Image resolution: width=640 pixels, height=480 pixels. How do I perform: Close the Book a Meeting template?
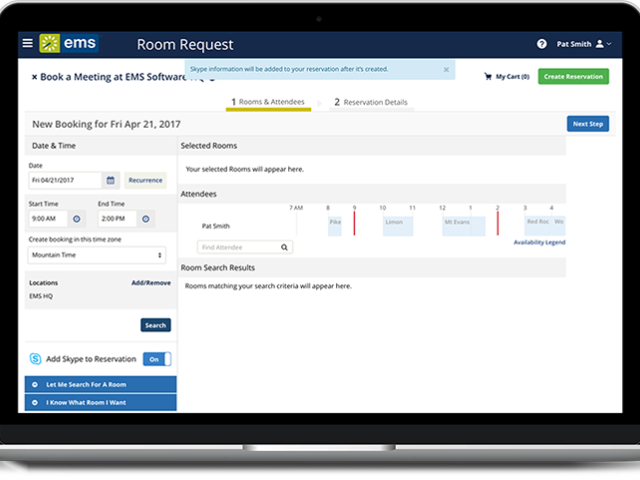pos(34,76)
